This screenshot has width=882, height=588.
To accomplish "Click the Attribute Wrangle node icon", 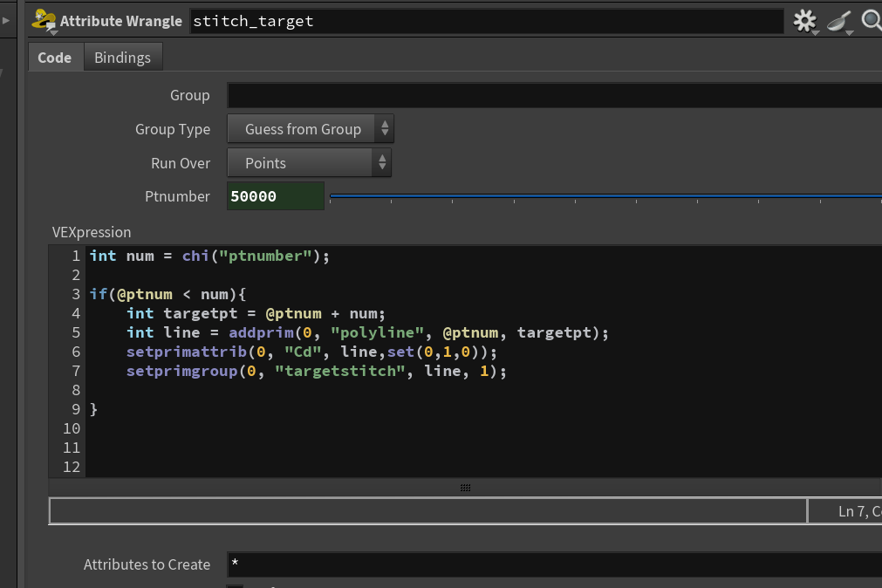I will [x=44, y=21].
